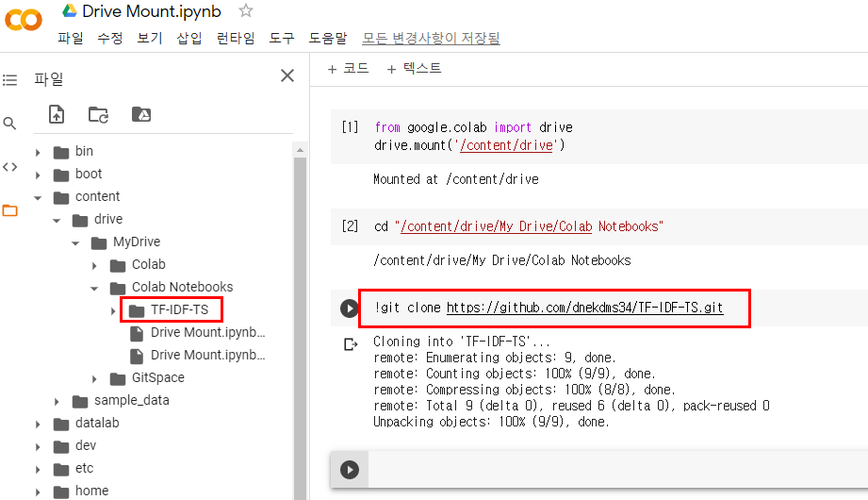Click the 'Cloning into TF-IDF-TS' output line

click(x=461, y=342)
